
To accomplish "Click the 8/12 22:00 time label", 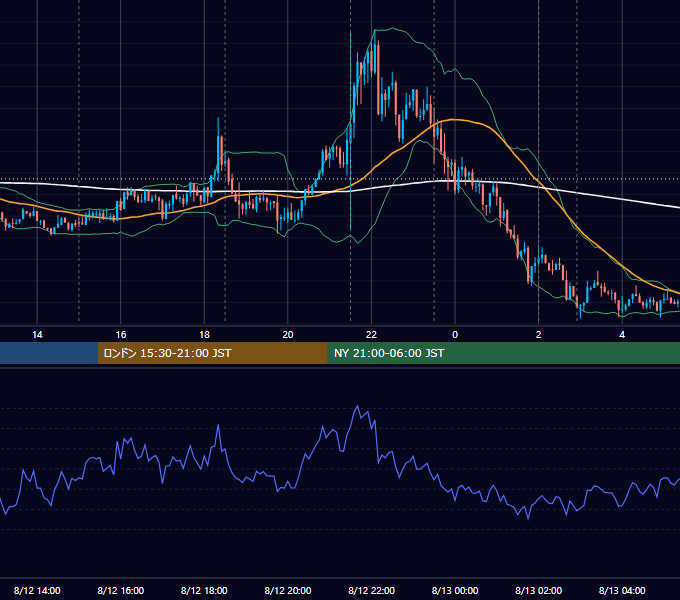I will coord(372,590).
